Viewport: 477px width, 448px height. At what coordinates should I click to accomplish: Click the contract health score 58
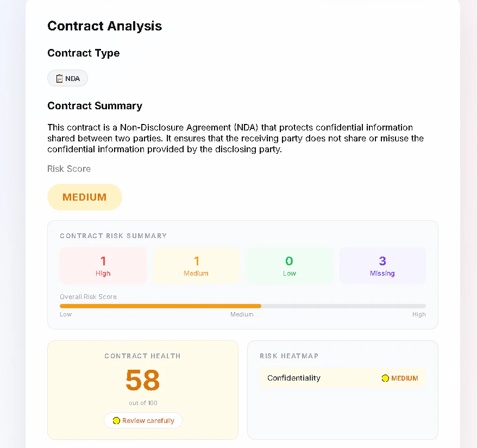(143, 380)
